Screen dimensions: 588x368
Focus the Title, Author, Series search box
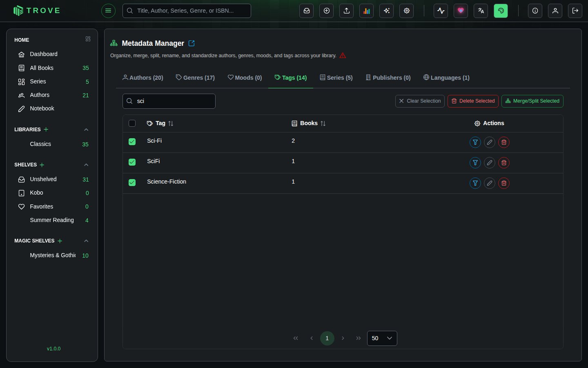pyautogui.click(x=187, y=11)
